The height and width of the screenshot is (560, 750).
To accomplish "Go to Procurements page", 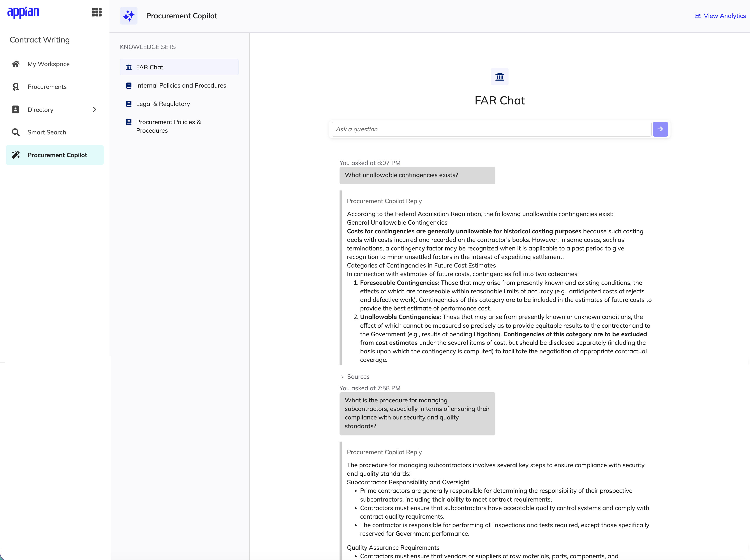I will point(55,87).
